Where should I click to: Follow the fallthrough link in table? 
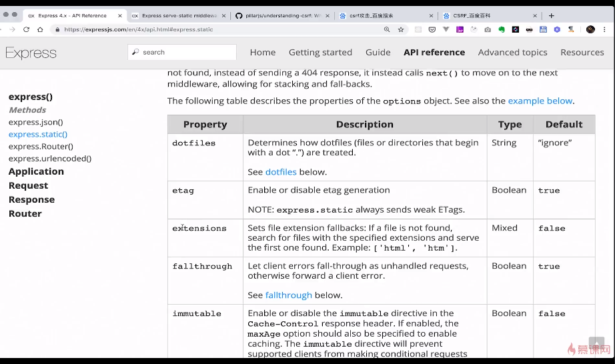[x=289, y=295]
